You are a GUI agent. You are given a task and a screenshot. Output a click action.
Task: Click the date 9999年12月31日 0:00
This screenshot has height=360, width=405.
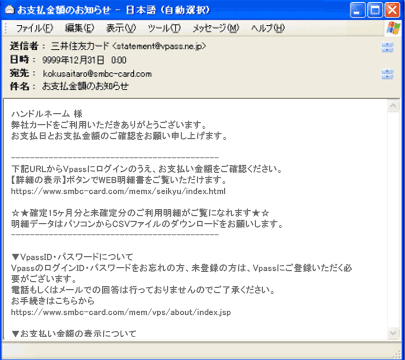[84, 60]
